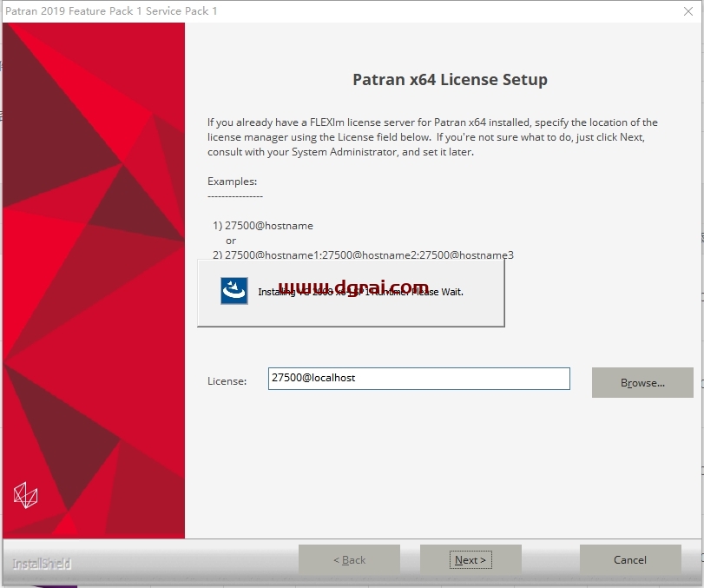Click the window title Patran 2019 Feature Pack
This screenshot has width=704, height=588.
pos(111,11)
